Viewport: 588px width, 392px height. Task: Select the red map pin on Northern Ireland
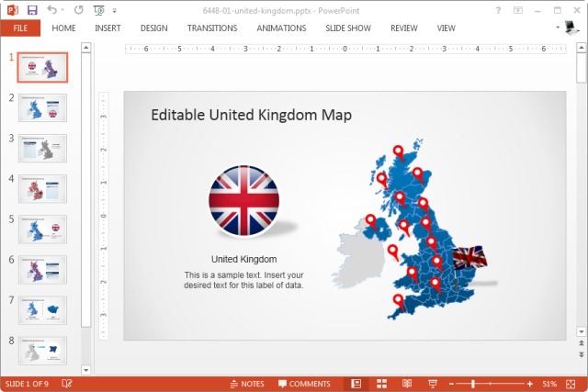pos(371,221)
